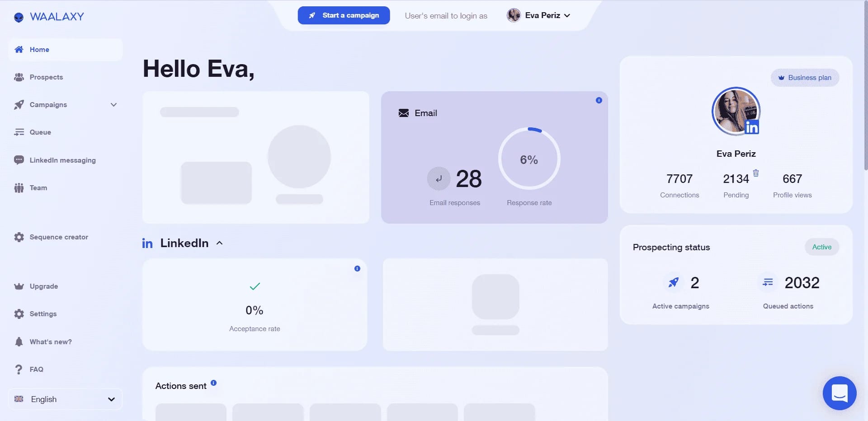
Task: Click the Acceptance rate card info icon
Action: pos(358,269)
